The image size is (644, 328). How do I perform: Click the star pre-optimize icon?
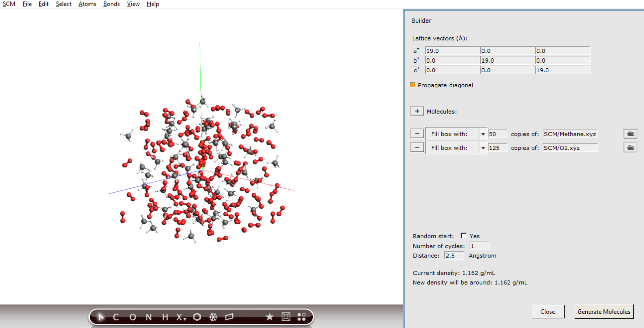point(270,317)
